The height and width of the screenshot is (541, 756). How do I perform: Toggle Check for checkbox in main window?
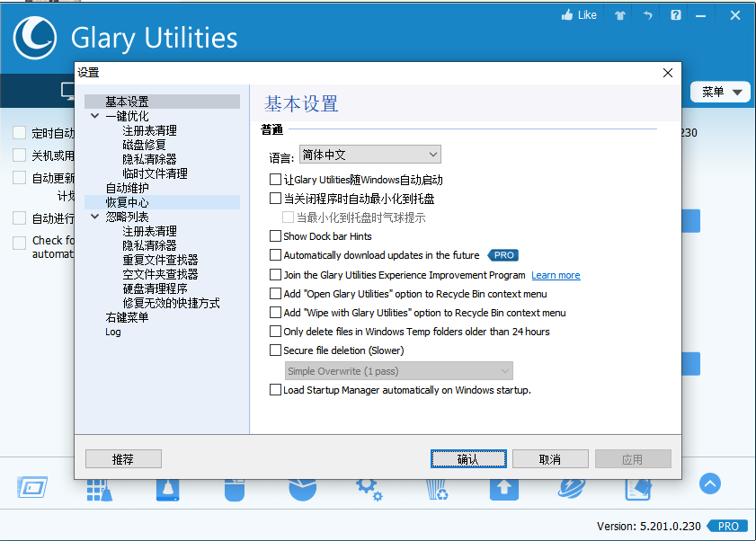coord(19,243)
